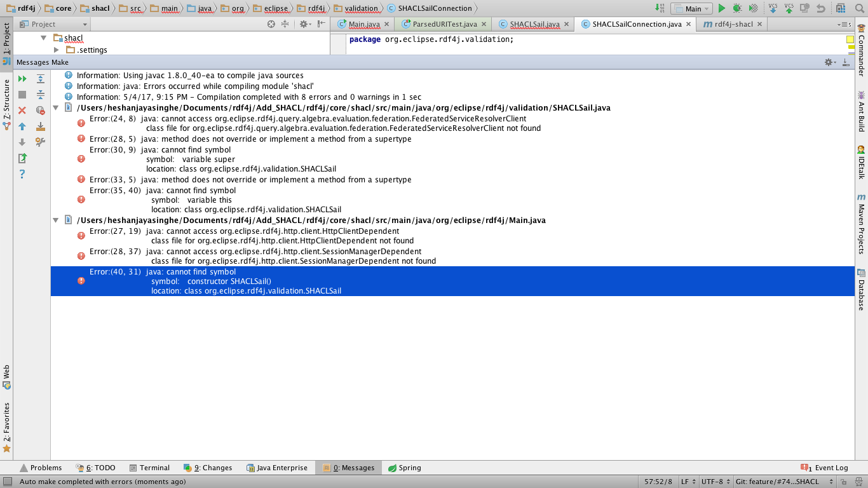Close the Main.java tab
The height and width of the screenshot is (488, 868).
tap(386, 25)
